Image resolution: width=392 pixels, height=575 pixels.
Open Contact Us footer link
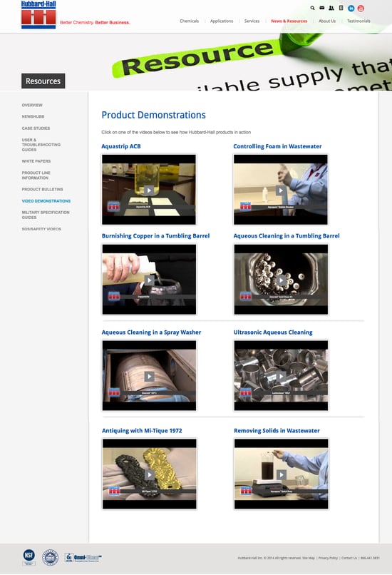point(349,558)
